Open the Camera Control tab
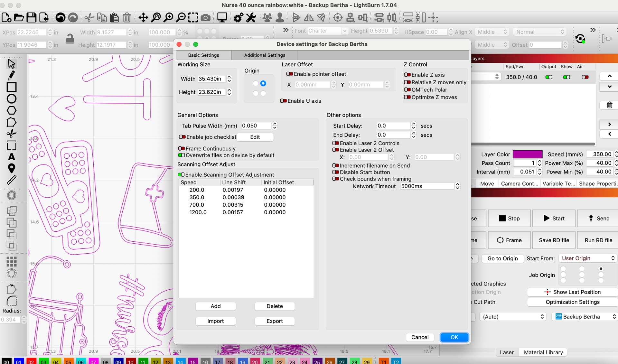The width and height of the screenshot is (618, 364). [x=519, y=183]
